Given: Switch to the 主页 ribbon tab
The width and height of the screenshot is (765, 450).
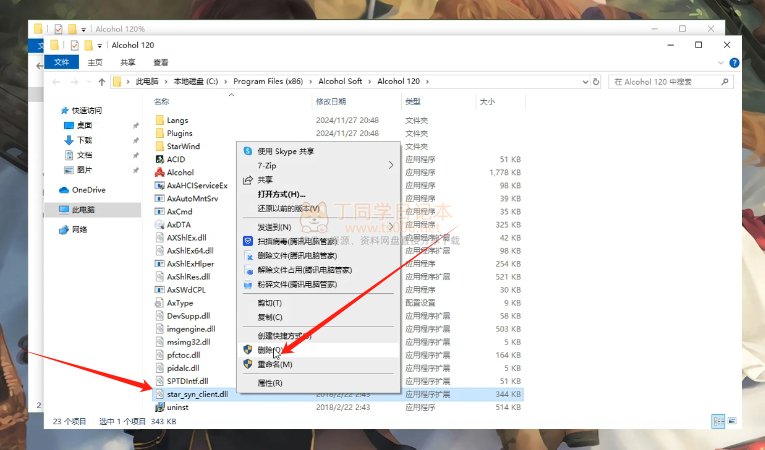Looking at the screenshot, I should [95, 62].
